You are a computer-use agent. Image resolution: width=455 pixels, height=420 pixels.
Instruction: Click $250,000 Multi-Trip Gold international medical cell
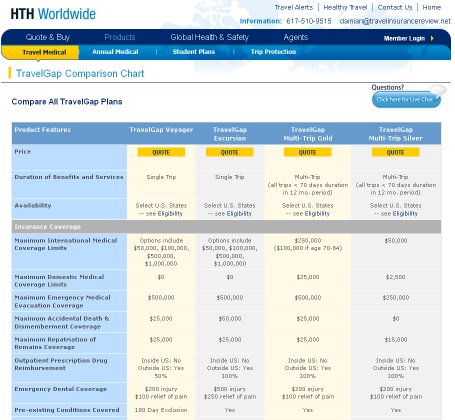[308, 244]
